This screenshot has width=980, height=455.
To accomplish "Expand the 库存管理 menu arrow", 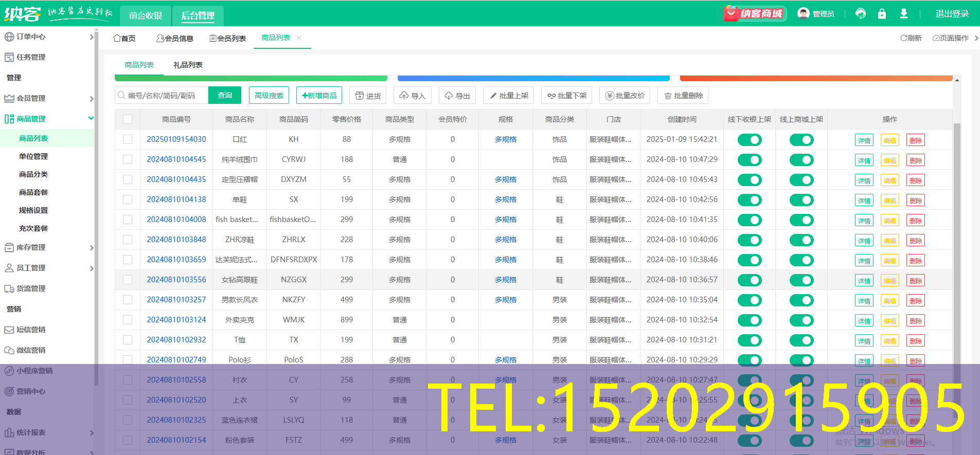I will coord(92,248).
